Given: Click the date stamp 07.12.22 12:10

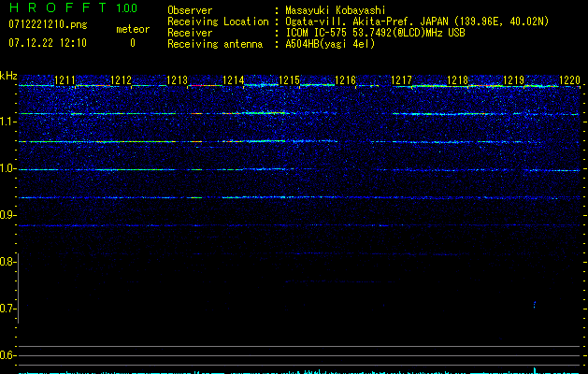Looking at the screenshot, I should (x=48, y=43).
